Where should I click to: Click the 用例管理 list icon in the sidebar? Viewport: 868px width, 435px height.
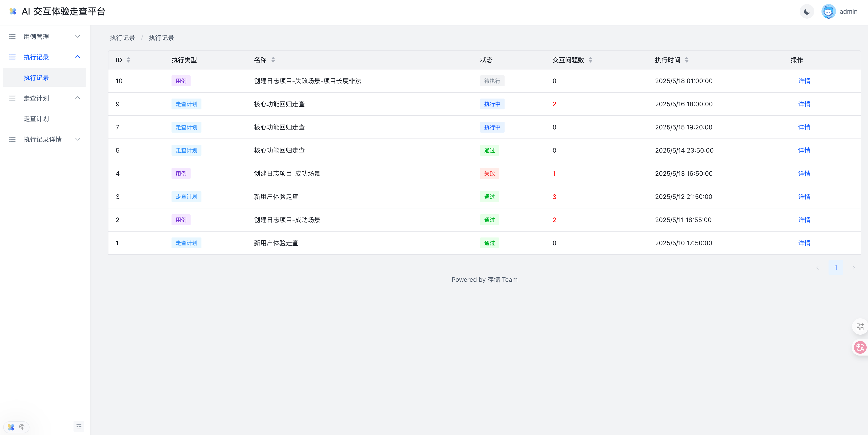[x=12, y=36]
